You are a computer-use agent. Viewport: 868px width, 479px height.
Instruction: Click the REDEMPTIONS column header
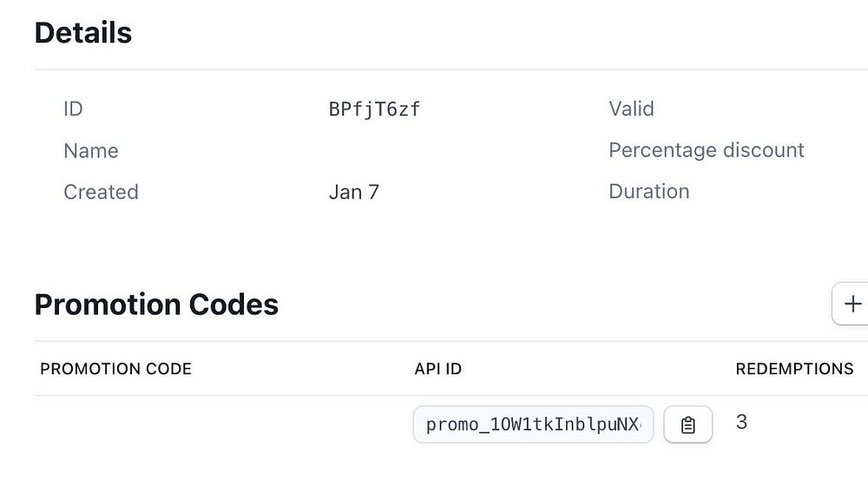[x=794, y=369]
